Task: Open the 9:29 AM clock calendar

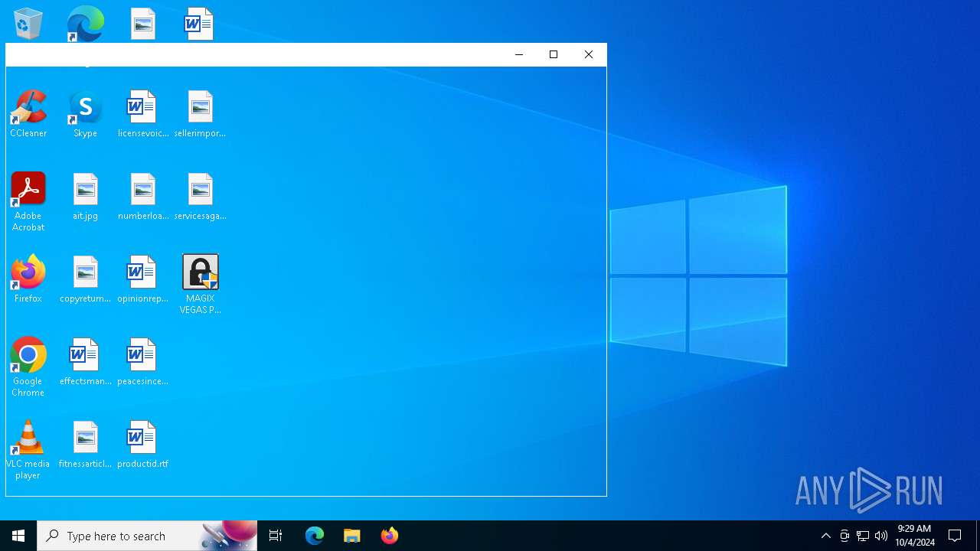Action: [x=915, y=536]
